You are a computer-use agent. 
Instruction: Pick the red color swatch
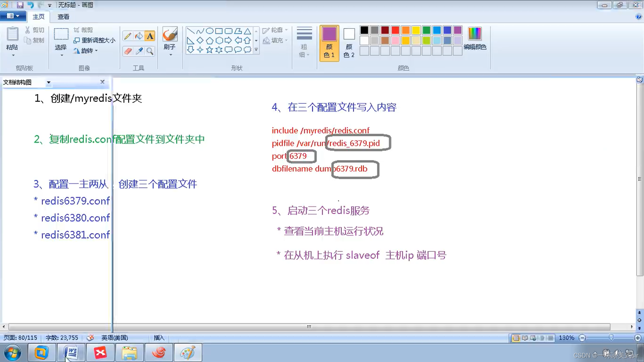395,30
